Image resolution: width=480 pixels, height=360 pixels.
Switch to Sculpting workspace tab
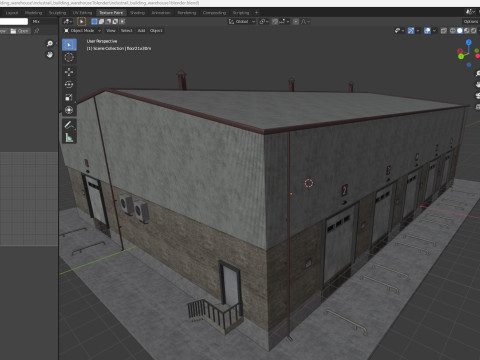(57, 13)
